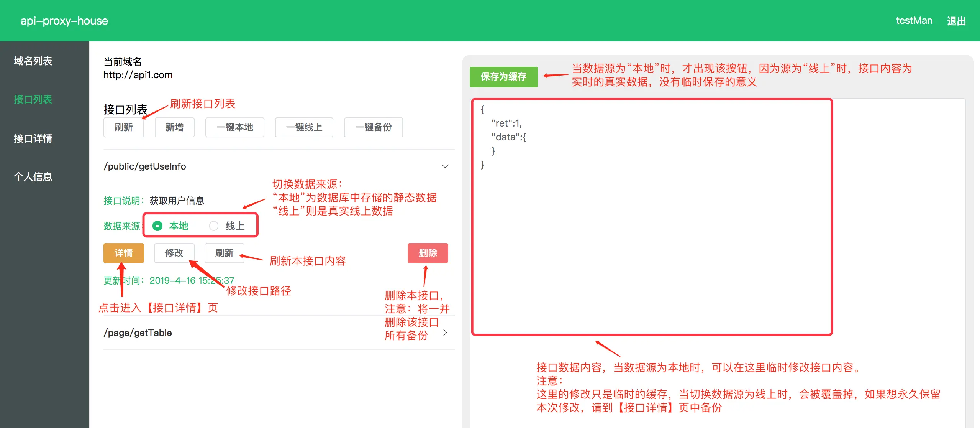Image resolution: width=980 pixels, height=428 pixels.
Task: Click 退出 to log out
Action: tap(956, 21)
